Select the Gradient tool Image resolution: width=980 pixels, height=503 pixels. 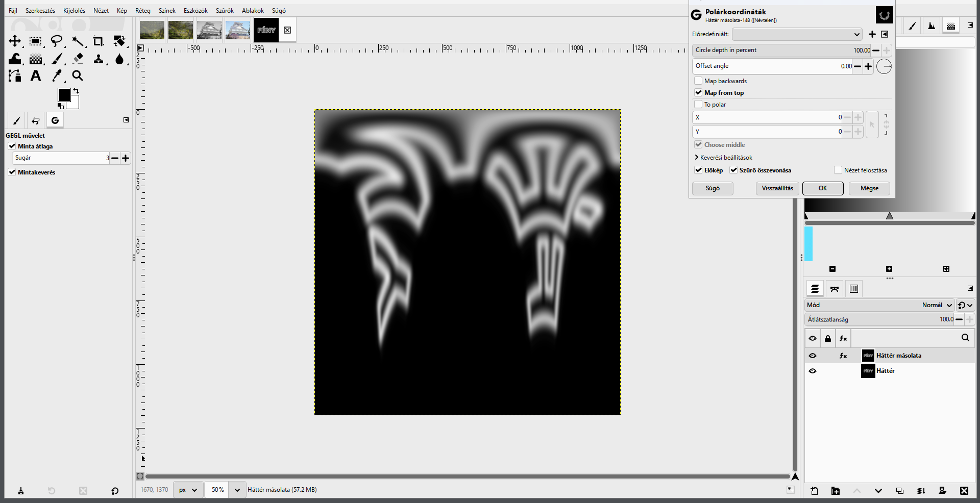point(35,59)
